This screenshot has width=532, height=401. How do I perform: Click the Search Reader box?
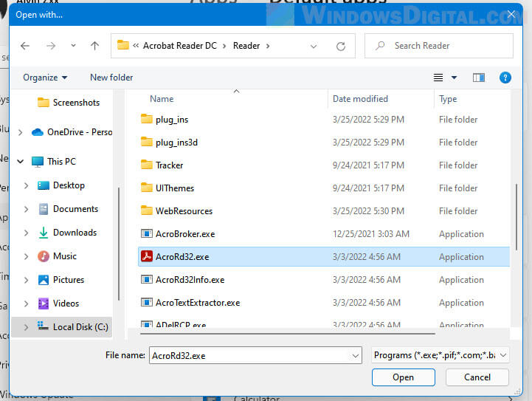pyautogui.click(x=439, y=46)
